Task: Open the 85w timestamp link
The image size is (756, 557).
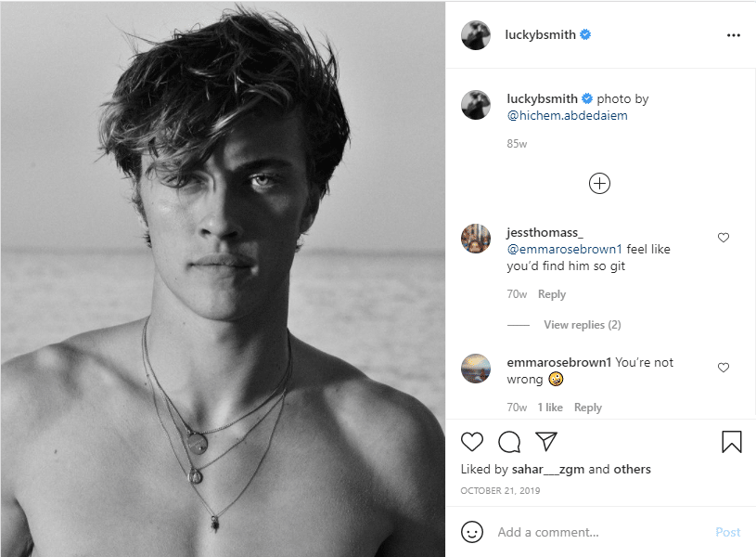Action: pos(518,145)
